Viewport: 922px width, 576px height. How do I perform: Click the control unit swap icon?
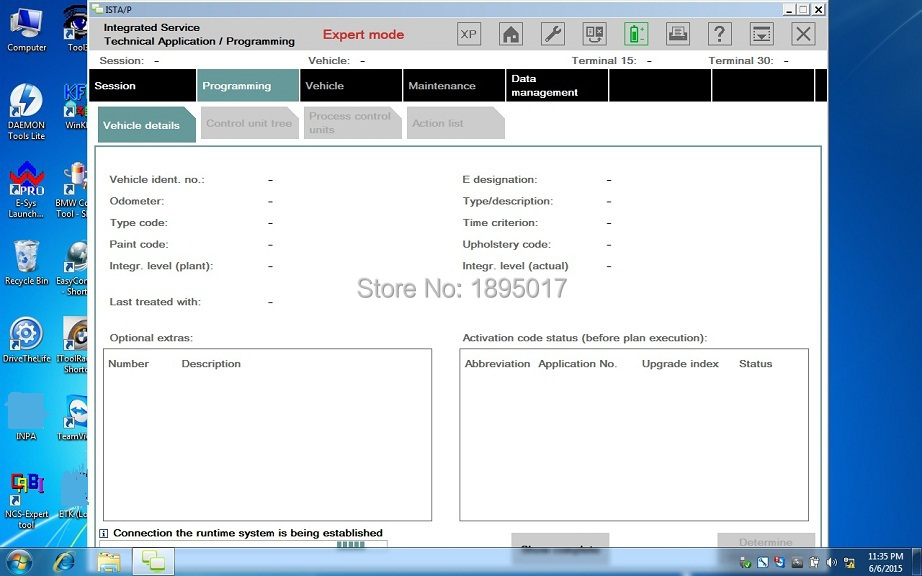[594, 34]
